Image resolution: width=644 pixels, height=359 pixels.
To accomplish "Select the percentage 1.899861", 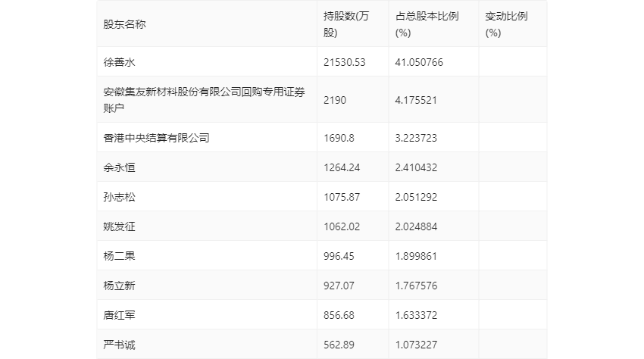I will (x=416, y=256).
